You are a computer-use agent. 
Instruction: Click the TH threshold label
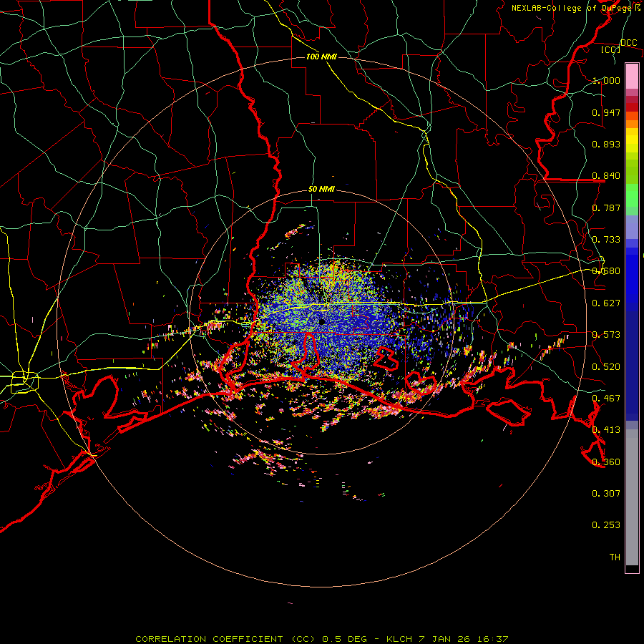615,557
